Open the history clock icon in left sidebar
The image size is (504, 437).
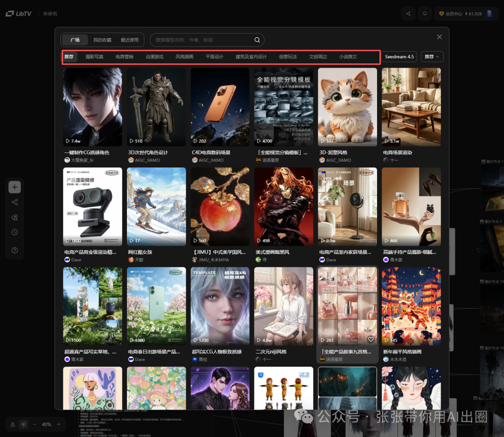coord(14,232)
